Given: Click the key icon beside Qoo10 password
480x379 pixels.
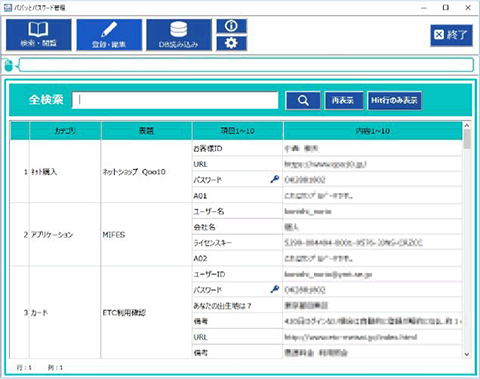Looking at the screenshot, I should click(x=275, y=179).
